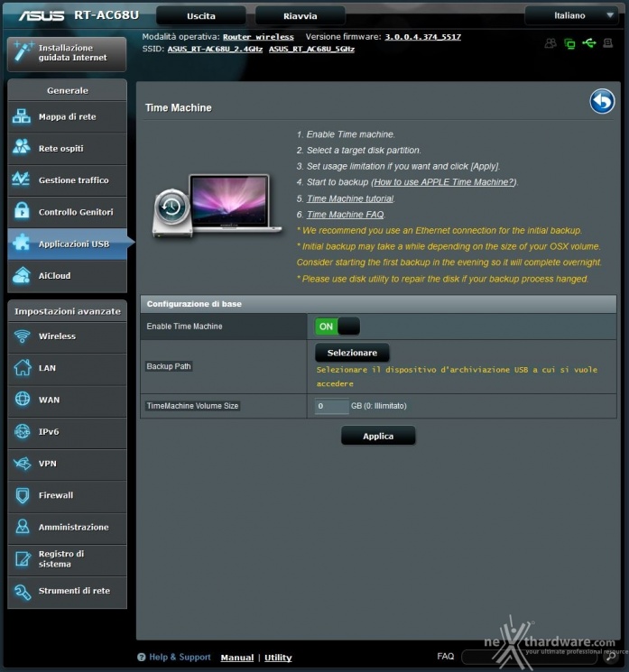The height and width of the screenshot is (672, 629).
Task: Click the ASUS_RT-AC68U_2.4GHz SSID link
Action: coord(215,49)
